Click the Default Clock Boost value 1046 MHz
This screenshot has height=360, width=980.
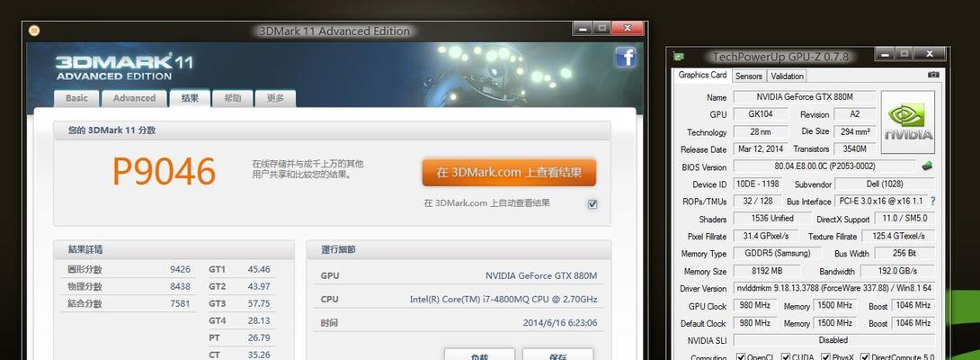coord(913,324)
